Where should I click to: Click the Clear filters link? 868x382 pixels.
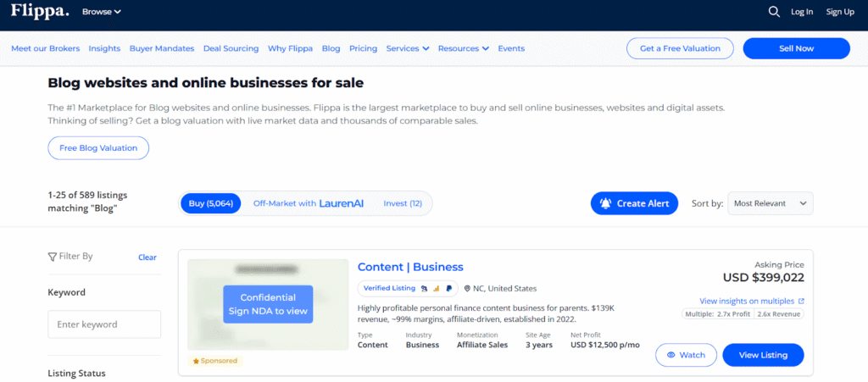[x=147, y=257]
